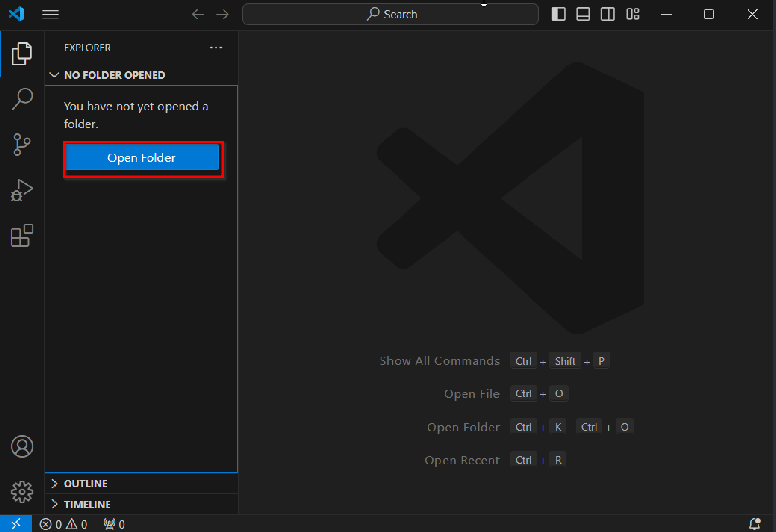Select the Explorer icon in activity bar

click(x=22, y=53)
